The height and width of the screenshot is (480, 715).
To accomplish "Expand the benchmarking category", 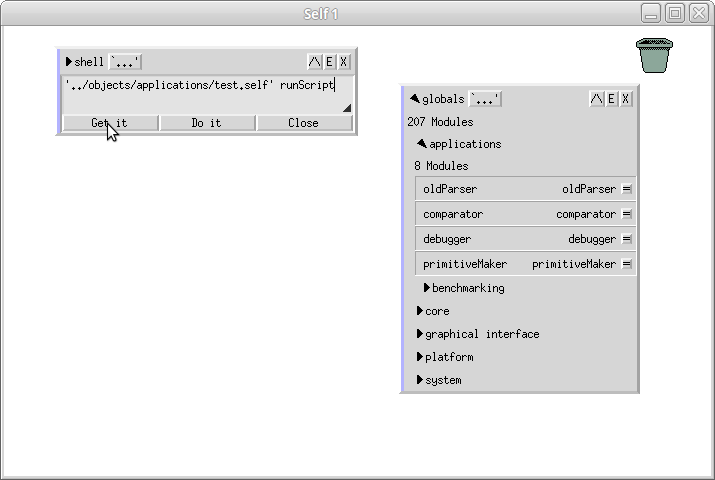I will (x=427, y=288).
